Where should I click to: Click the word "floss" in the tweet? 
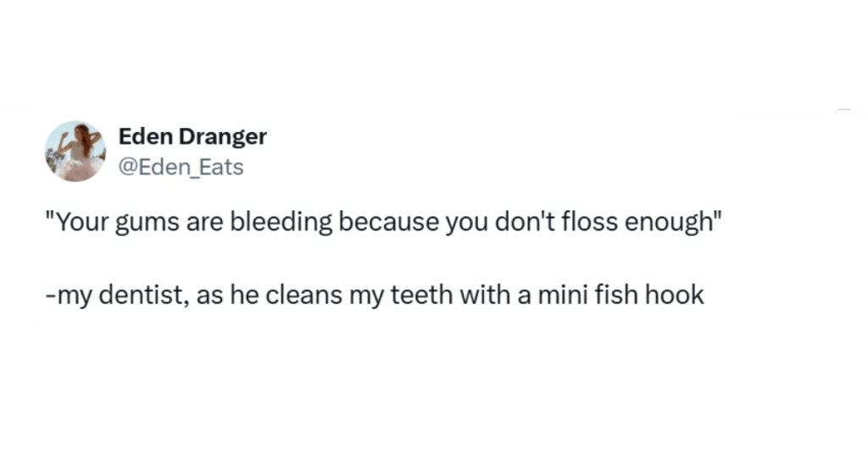tap(593, 225)
